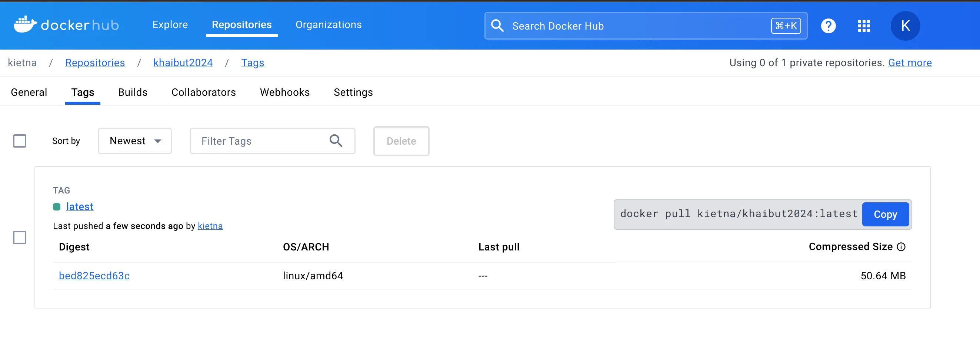Select the Tags tab
The image size is (980, 347).
pos(83,92)
